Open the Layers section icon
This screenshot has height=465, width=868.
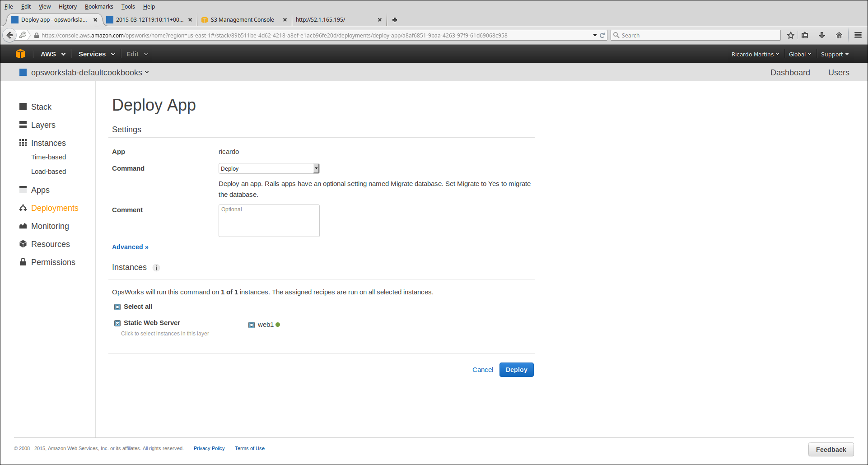tap(23, 125)
